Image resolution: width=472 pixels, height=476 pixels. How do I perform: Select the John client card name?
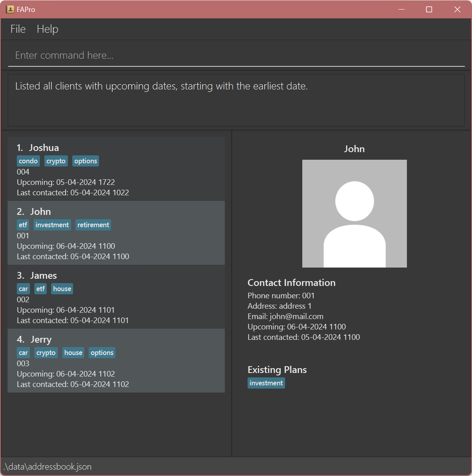click(x=40, y=212)
